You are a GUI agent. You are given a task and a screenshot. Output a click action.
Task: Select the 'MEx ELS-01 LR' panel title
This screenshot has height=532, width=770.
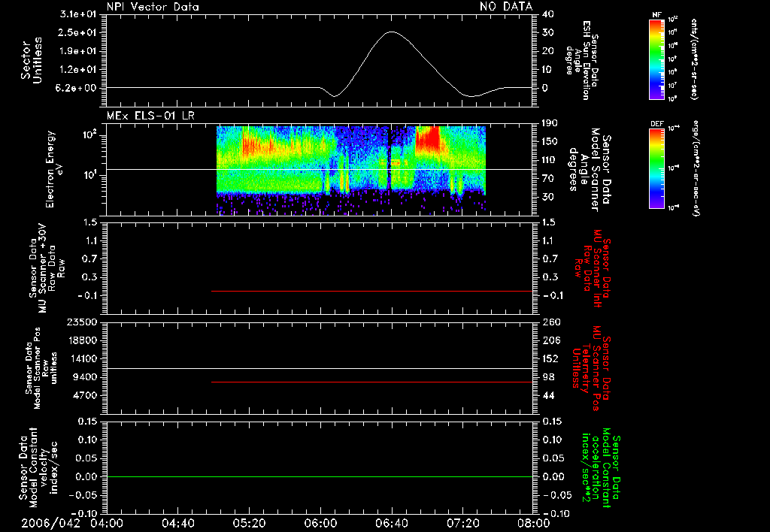tap(150, 116)
